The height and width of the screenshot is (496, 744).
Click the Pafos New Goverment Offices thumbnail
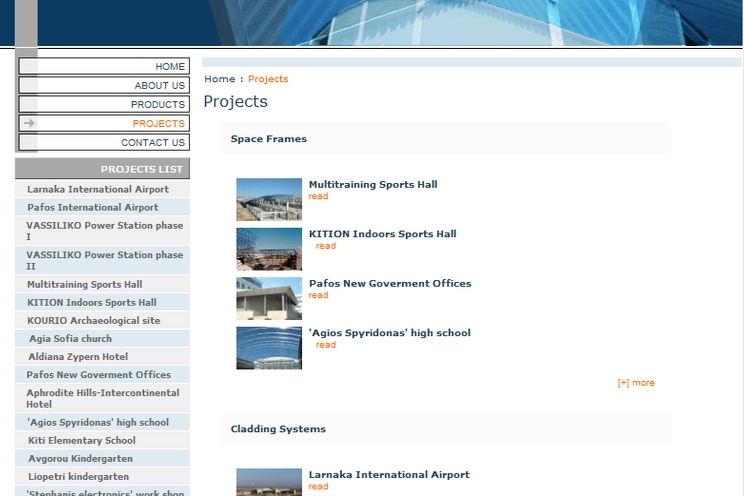pos(269,299)
